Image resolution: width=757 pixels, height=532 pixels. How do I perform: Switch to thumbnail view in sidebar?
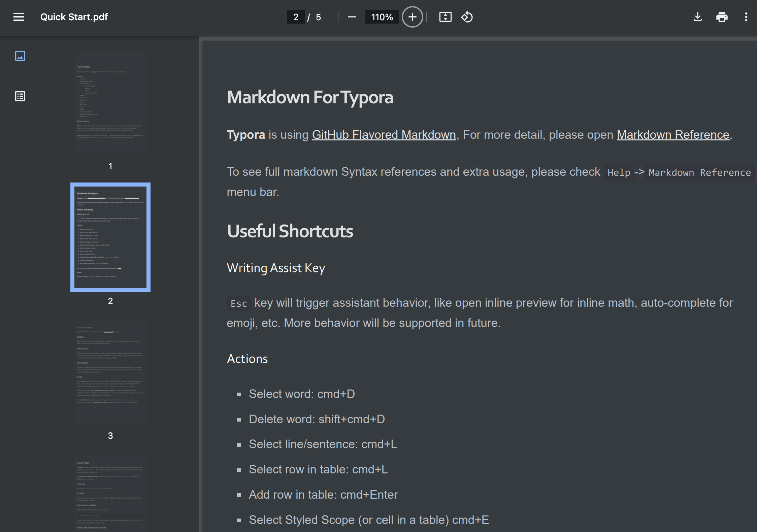click(20, 56)
